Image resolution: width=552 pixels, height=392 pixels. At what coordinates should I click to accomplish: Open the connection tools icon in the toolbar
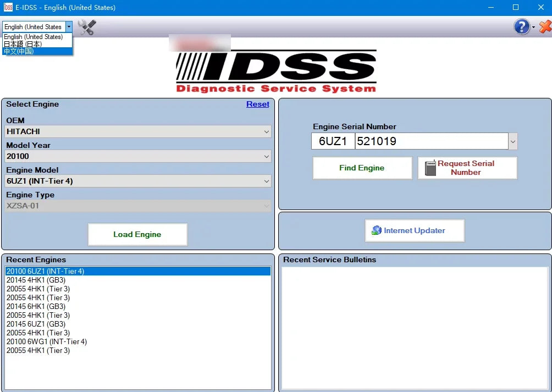(86, 26)
